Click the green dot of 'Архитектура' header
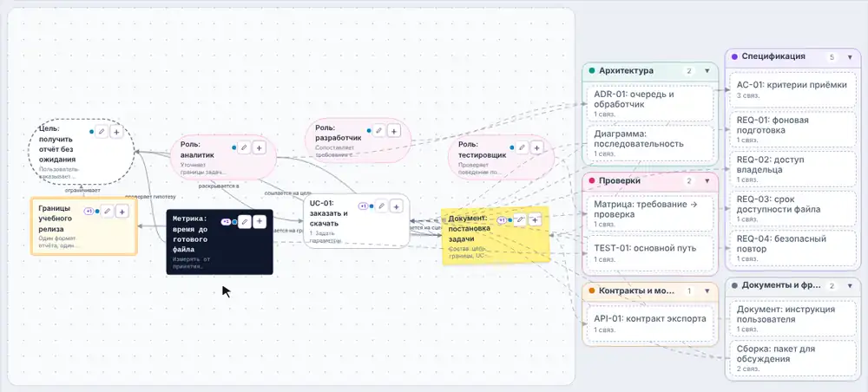This screenshot has height=392, width=868. [592, 71]
